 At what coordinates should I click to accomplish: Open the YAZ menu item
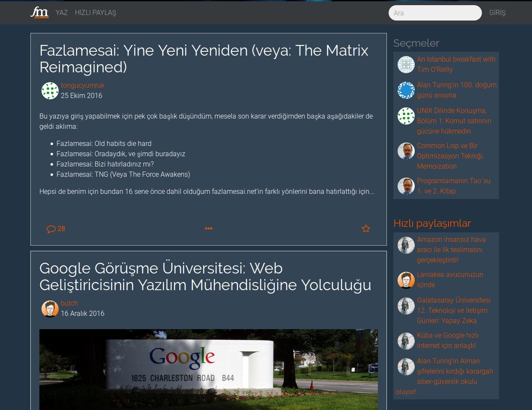pyautogui.click(x=62, y=13)
